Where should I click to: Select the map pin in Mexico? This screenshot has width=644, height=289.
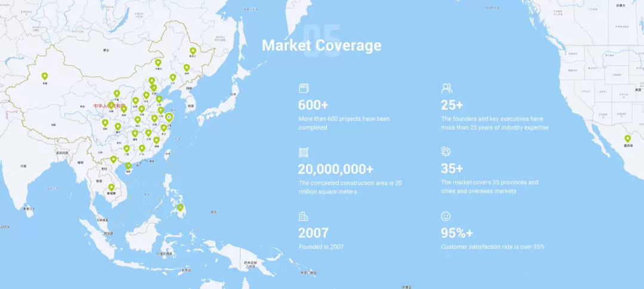point(627,139)
